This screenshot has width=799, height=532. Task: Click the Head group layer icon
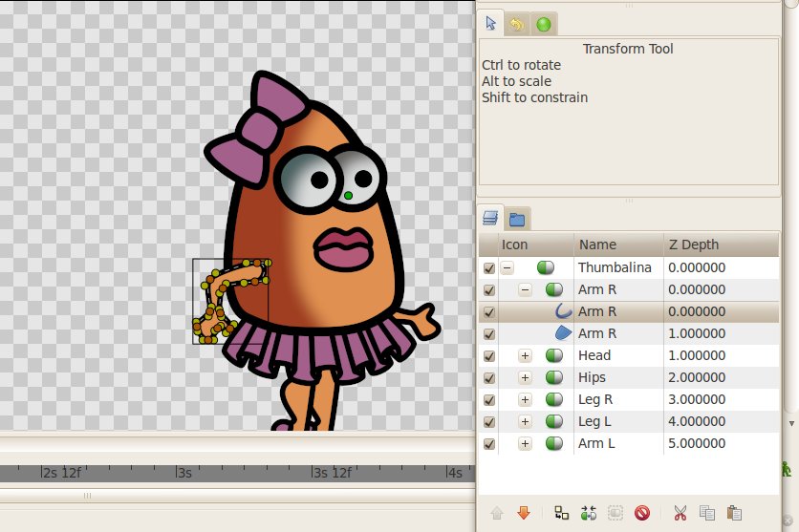[554, 355]
